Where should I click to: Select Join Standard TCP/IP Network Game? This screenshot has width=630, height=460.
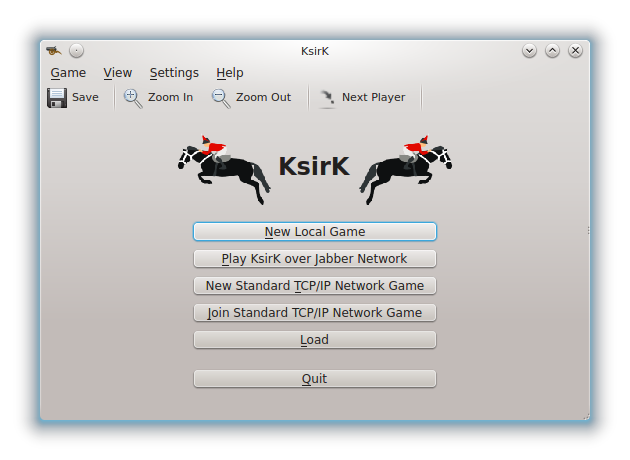315,313
